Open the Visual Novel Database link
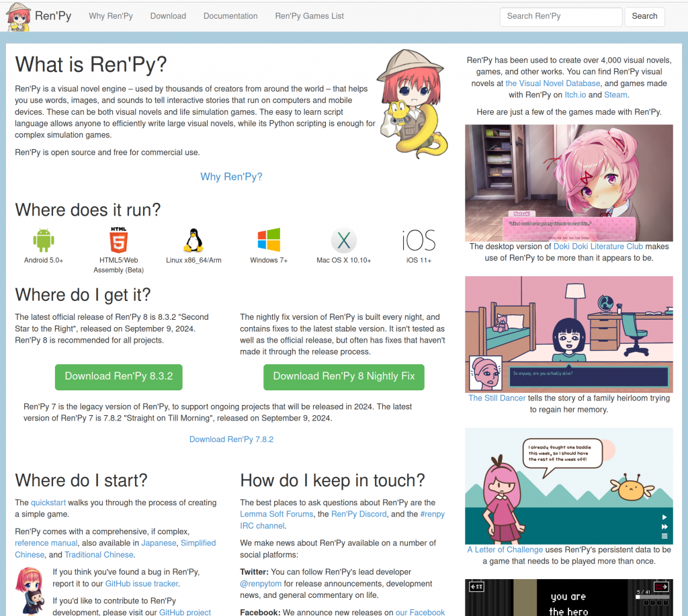Viewport: 688px width, 616px height. pos(552,83)
